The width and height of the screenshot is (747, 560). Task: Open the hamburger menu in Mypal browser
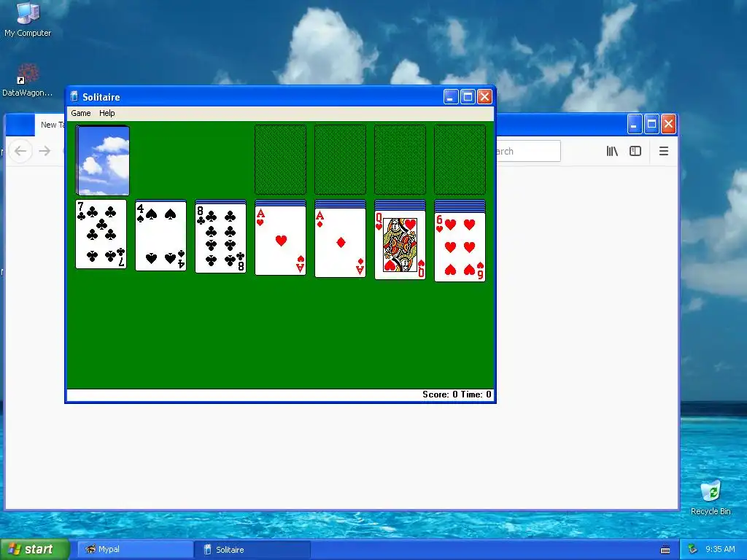pyautogui.click(x=664, y=151)
